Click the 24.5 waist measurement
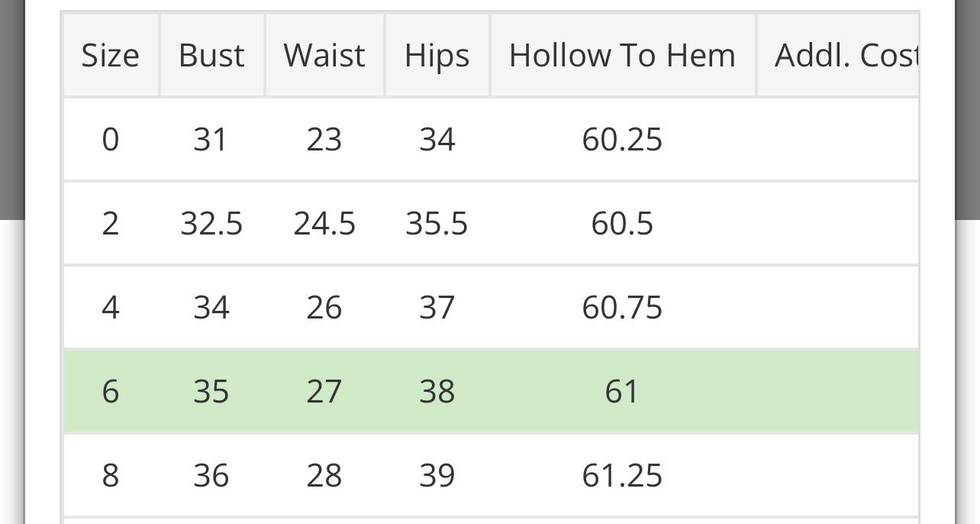980x524 pixels. tap(324, 223)
